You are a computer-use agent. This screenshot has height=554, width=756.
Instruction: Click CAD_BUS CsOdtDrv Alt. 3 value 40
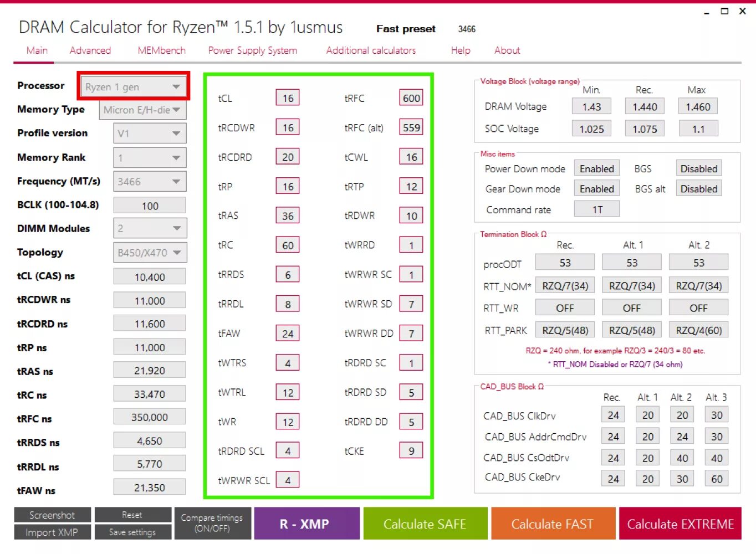(717, 458)
